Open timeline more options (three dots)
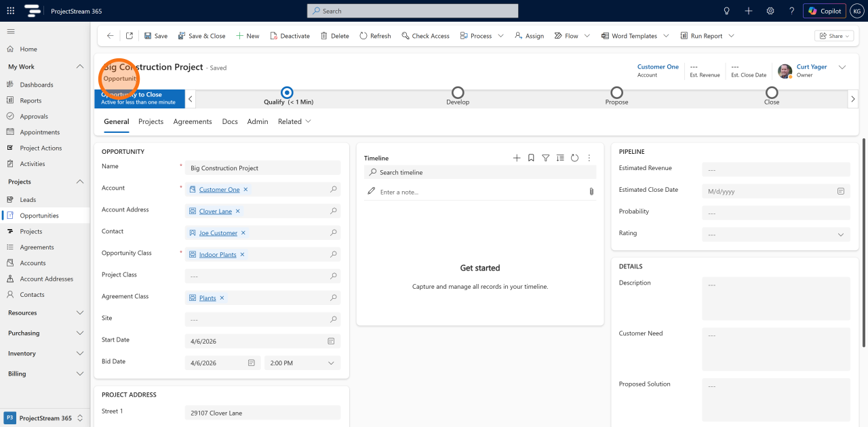This screenshot has width=868, height=427. 589,158
